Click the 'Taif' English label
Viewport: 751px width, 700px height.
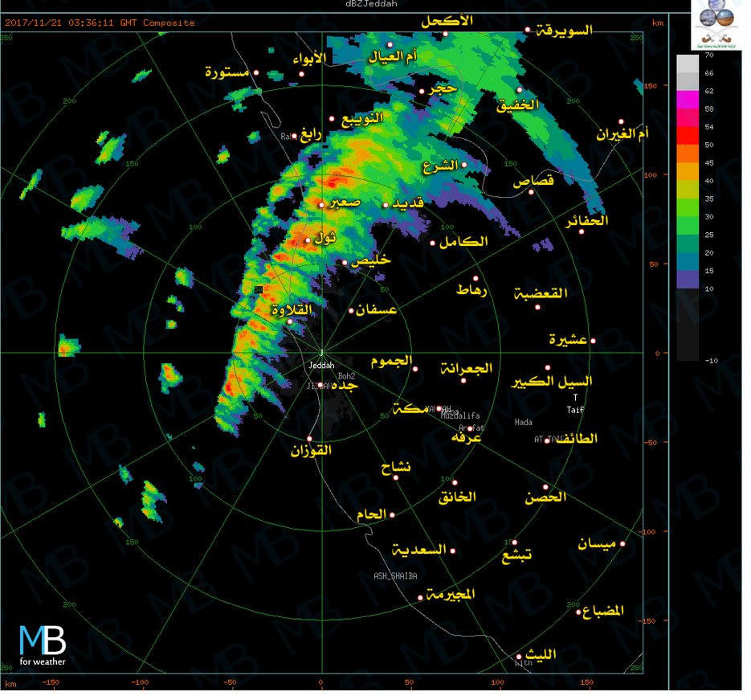pos(575,410)
